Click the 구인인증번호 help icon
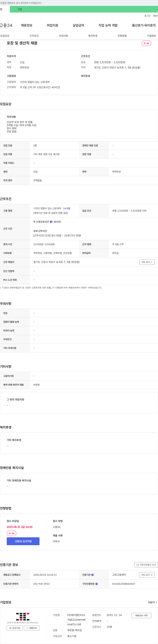158x644 pixels. tap(96, 584)
